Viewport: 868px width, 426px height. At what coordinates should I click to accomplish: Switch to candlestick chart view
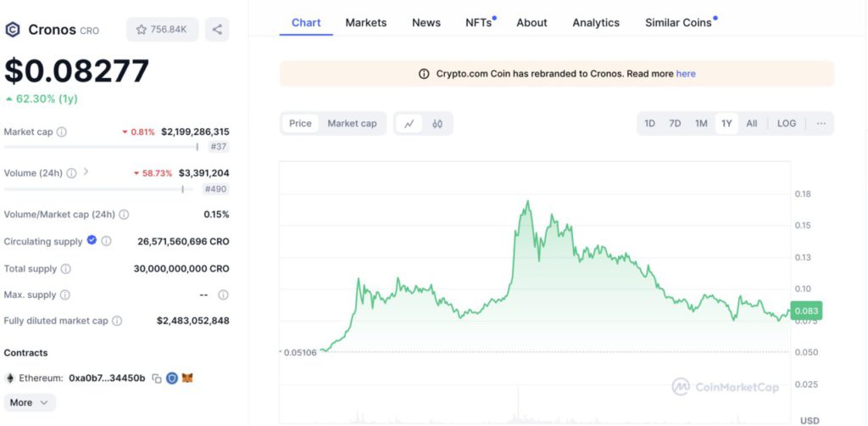tap(437, 124)
